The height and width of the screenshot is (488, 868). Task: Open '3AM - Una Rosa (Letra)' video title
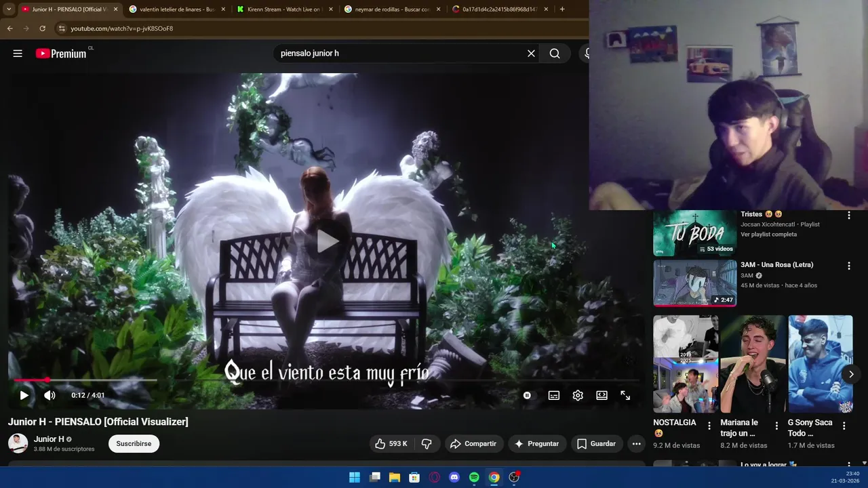[x=776, y=265]
